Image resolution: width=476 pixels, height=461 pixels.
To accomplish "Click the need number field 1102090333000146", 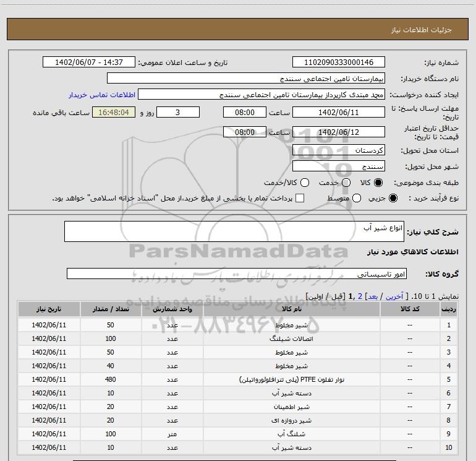I will (339, 62).
